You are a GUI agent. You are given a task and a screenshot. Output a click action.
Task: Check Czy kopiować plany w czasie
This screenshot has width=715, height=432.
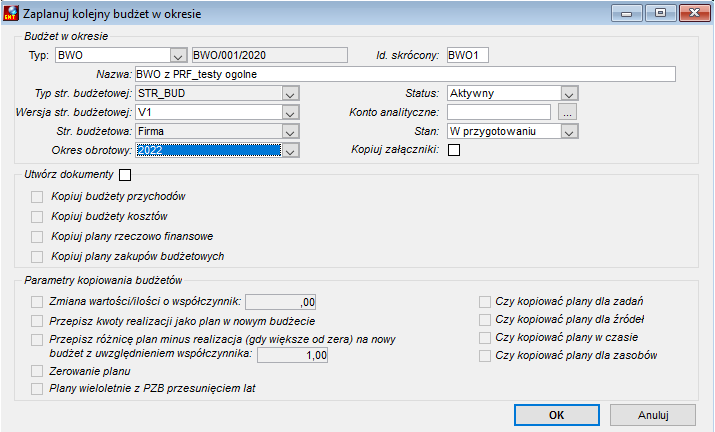pos(485,338)
